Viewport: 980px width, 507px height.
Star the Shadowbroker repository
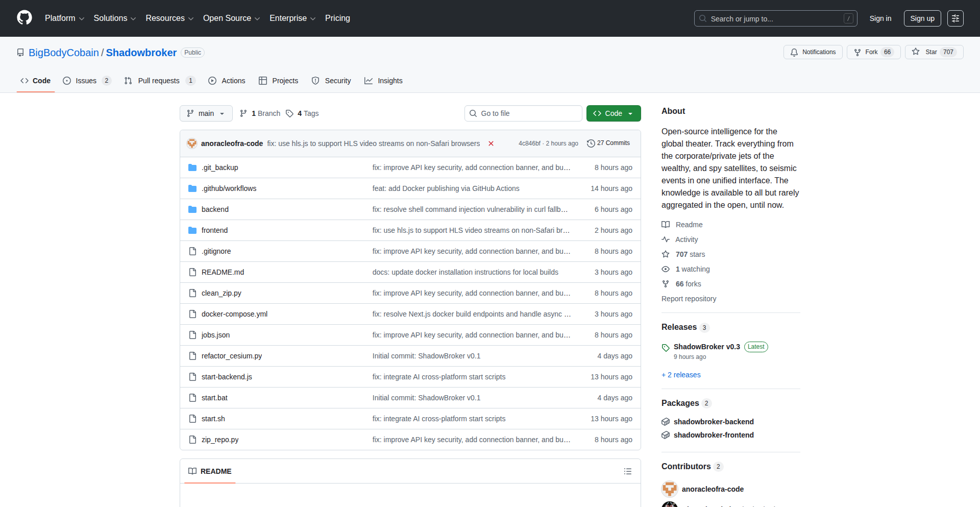(x=934, y=52)
